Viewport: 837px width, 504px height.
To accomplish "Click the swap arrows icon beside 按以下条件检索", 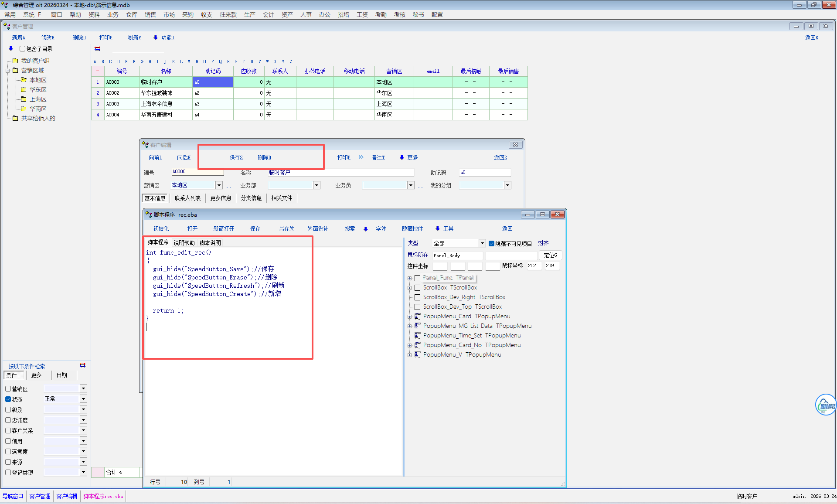I will pyautogui.click(x=83, y=365).
